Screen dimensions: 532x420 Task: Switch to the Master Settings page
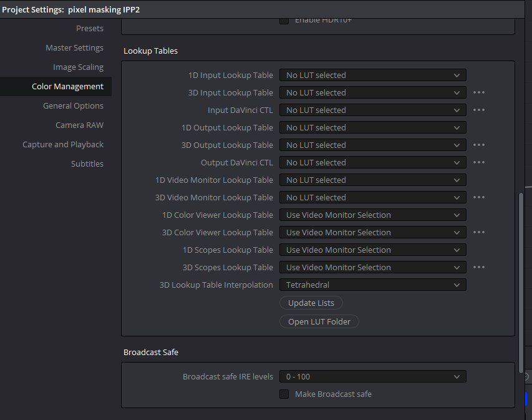point(74,48)
